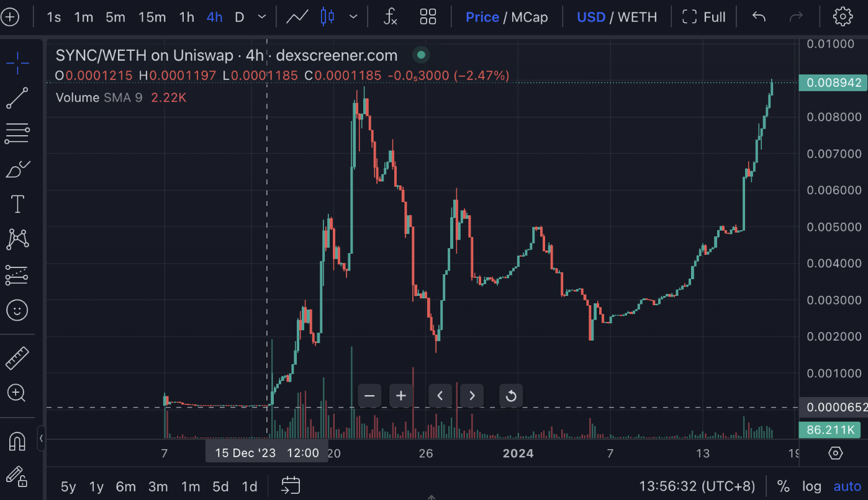Enable logarithmic price scale
The image size is (868, 500).
coord(811,486)
